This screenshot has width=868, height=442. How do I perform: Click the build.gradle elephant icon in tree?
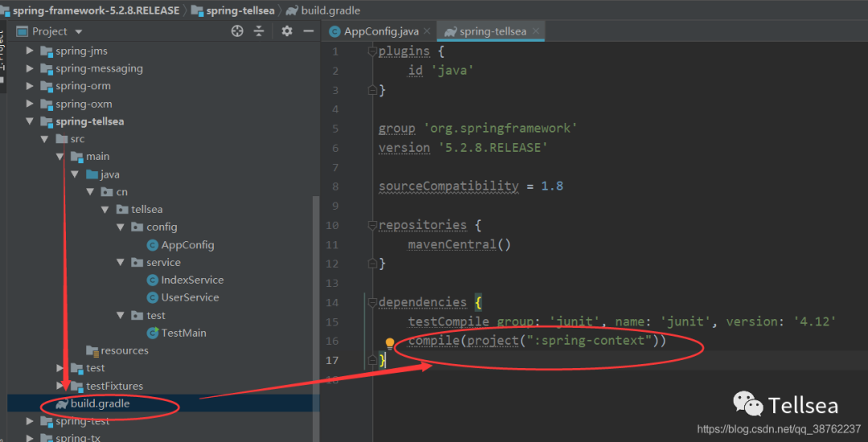click(x=61, y=404)
